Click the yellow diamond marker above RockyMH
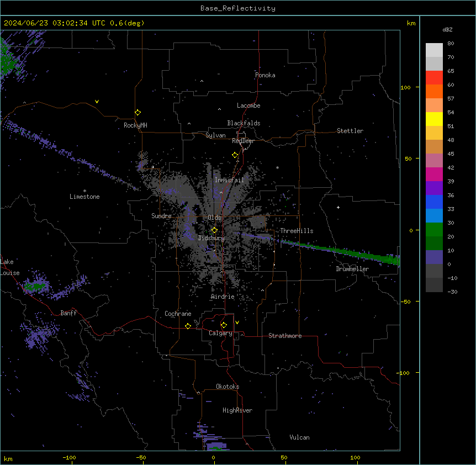Image resolution: width=476 pixels, height=465 pixels. [138, 113]
